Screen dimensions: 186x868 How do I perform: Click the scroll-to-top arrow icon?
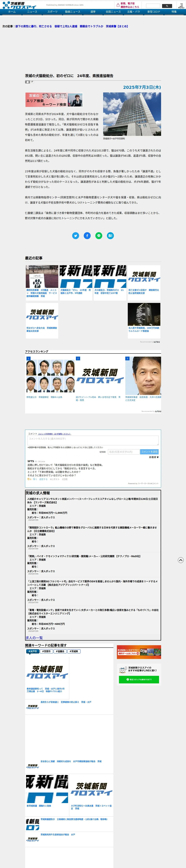click(181, 560)
